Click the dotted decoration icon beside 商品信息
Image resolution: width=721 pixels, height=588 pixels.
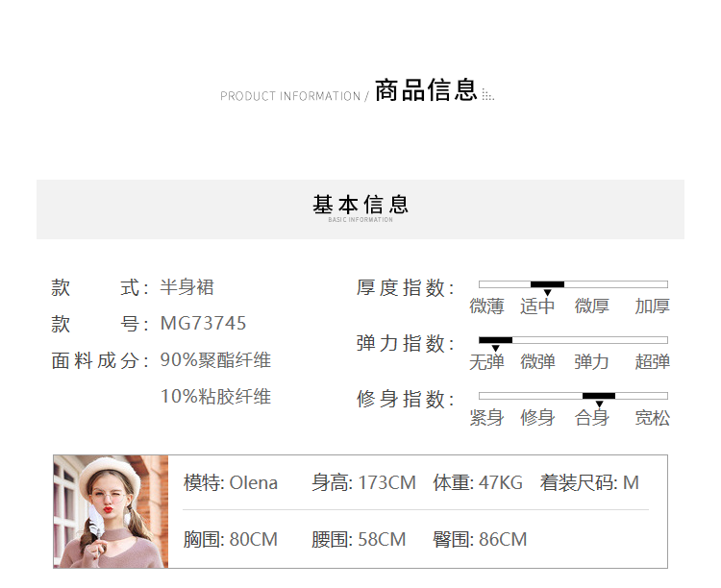coord(487,95)
